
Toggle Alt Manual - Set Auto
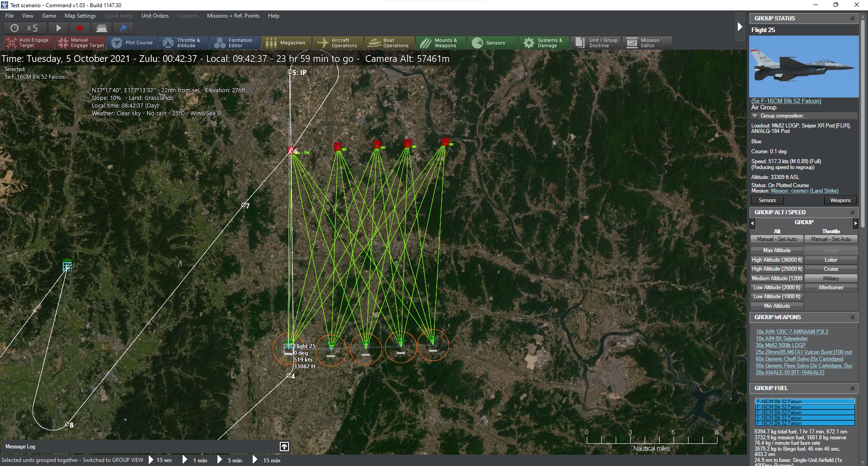777,239
